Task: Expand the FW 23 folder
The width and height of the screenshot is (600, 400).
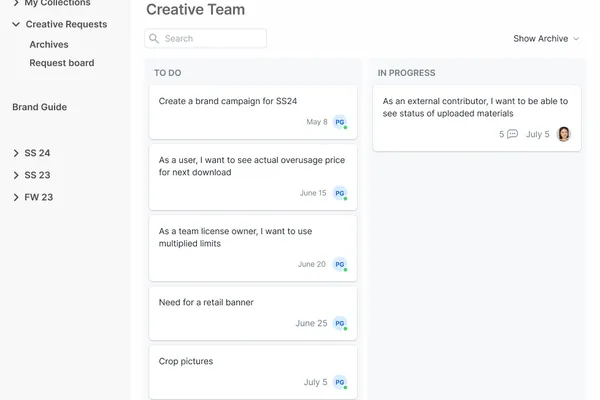Action: [x=16, y=198]
